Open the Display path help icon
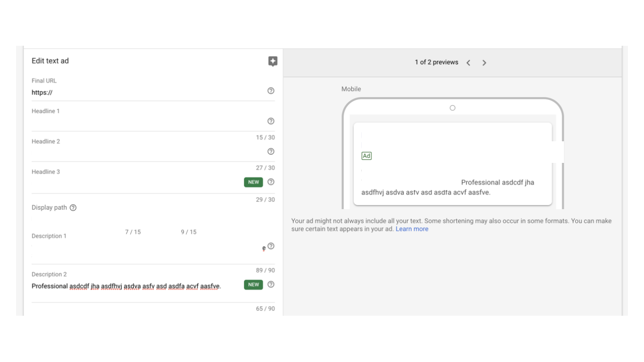 pyautogui.click(x=73, y=208)
